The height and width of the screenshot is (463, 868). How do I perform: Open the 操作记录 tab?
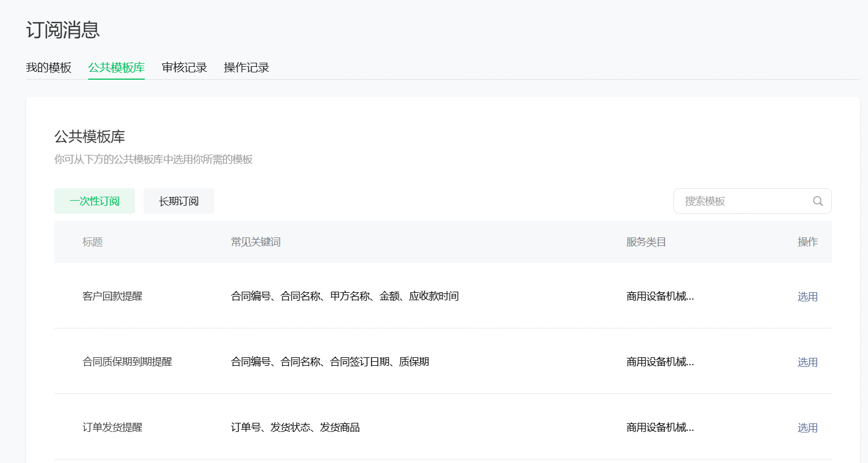[x=246, y=67]
